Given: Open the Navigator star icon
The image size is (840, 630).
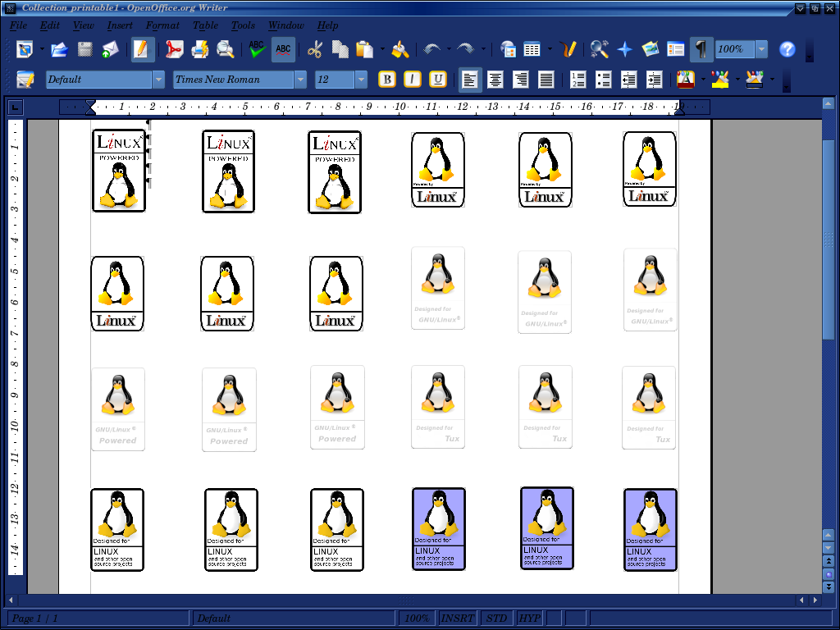Looking at the screenshot, I should [624, 49].
